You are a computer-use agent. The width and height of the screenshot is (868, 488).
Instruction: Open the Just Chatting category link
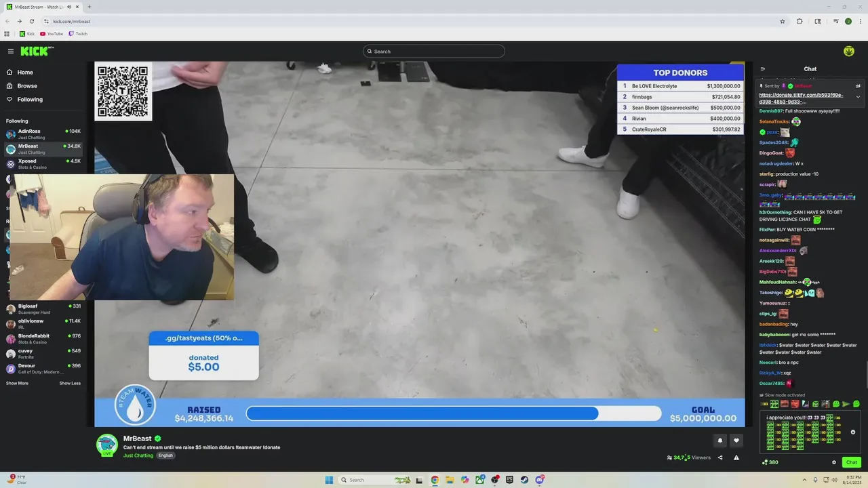[x=138, y=455]
